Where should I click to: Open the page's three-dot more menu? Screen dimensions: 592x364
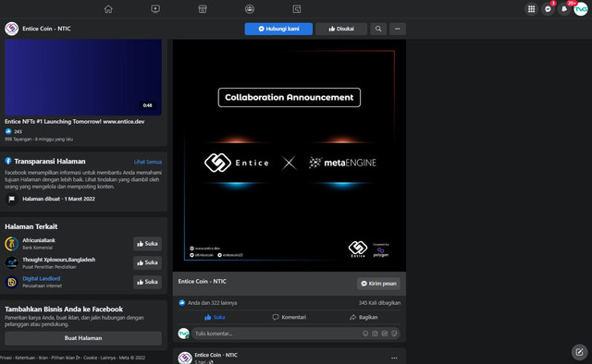398,29
